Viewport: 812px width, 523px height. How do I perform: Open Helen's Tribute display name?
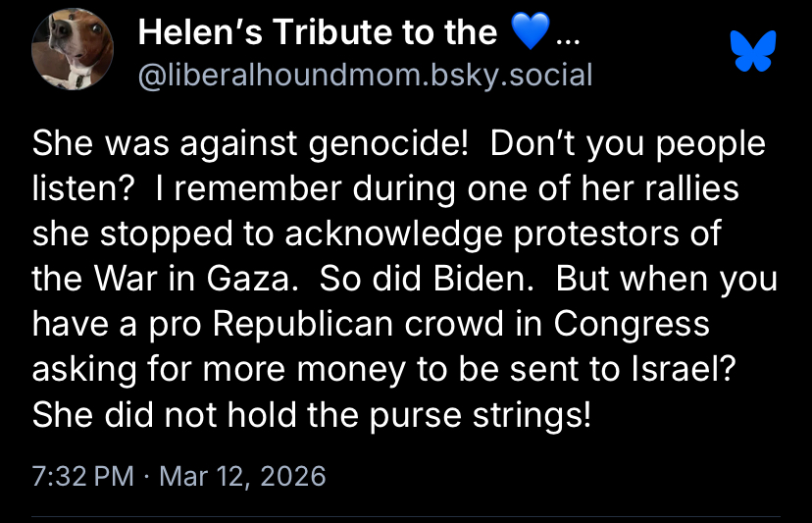pos(318,33)
